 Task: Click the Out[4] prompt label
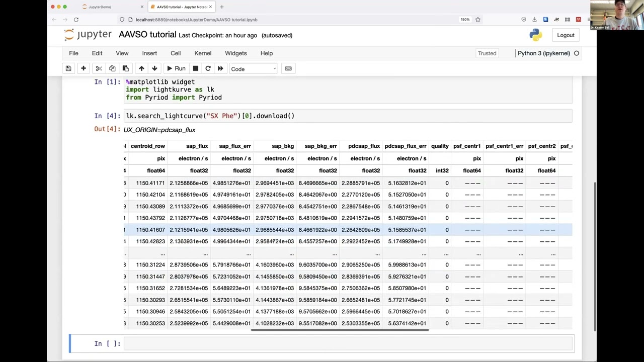click(107, 129)
